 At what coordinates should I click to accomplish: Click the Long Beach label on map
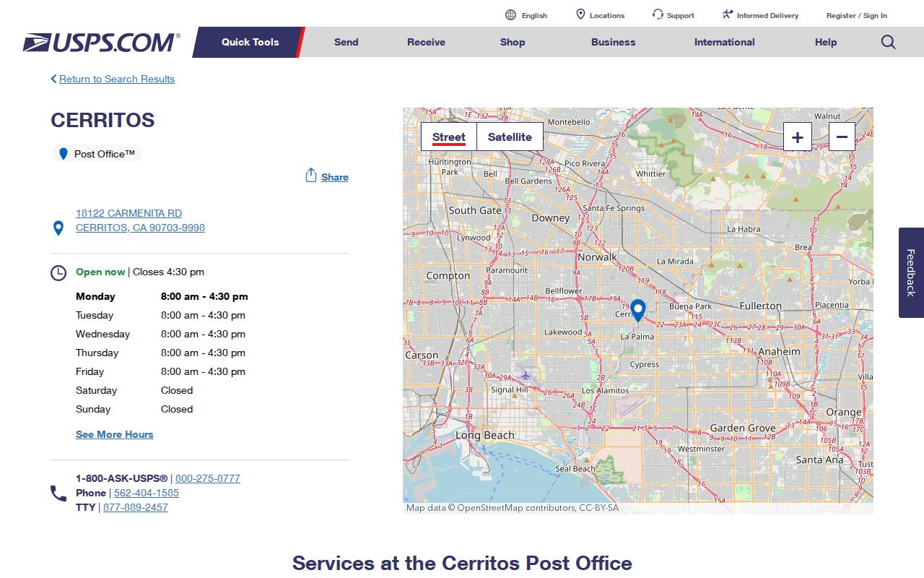[x=485, y=435]
